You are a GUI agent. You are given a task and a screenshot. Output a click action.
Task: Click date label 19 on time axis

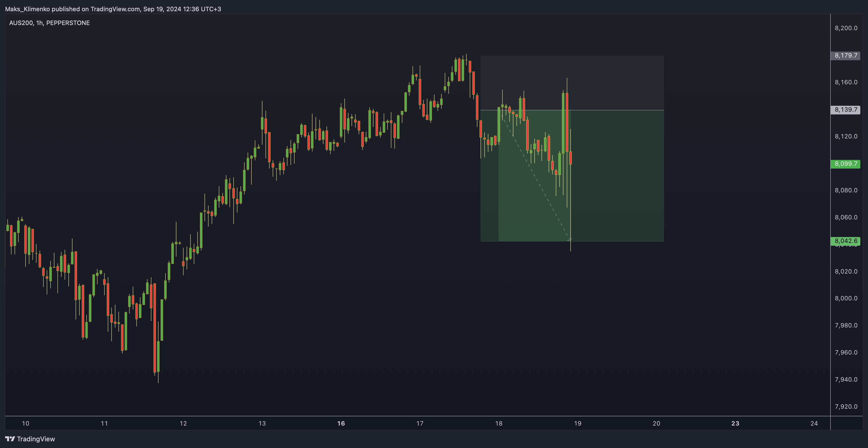577,423
